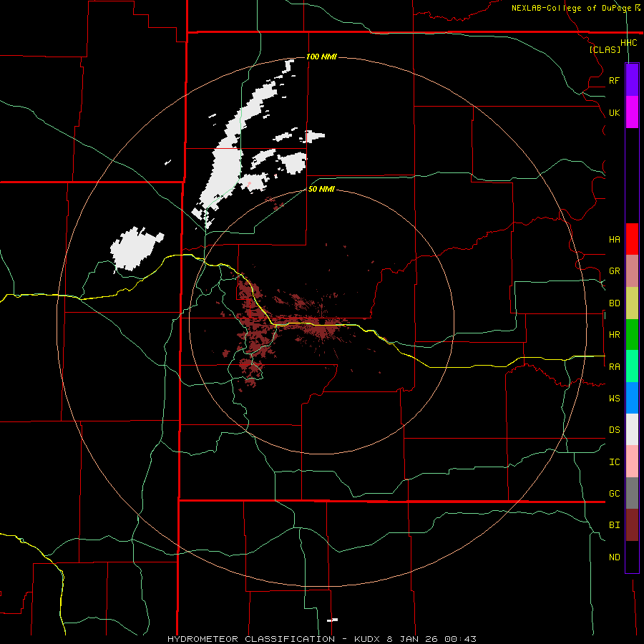Click the 50 NMI range ring label
The width and height of the screenshot is (644, 644).
[321, 189]
